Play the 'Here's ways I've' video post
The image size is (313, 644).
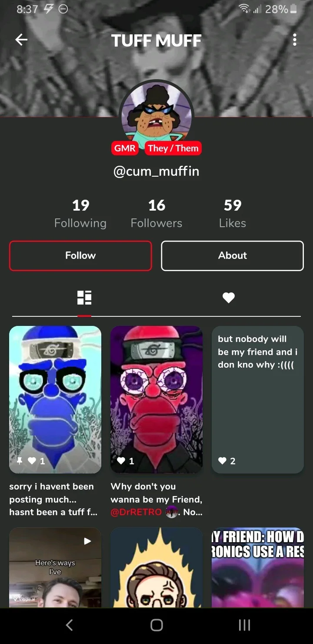55,567
